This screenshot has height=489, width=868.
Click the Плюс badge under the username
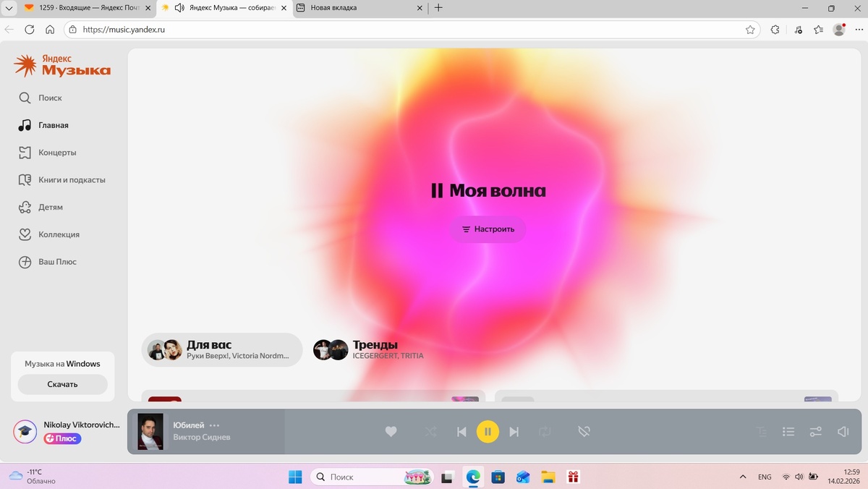[x=62, y=438]
